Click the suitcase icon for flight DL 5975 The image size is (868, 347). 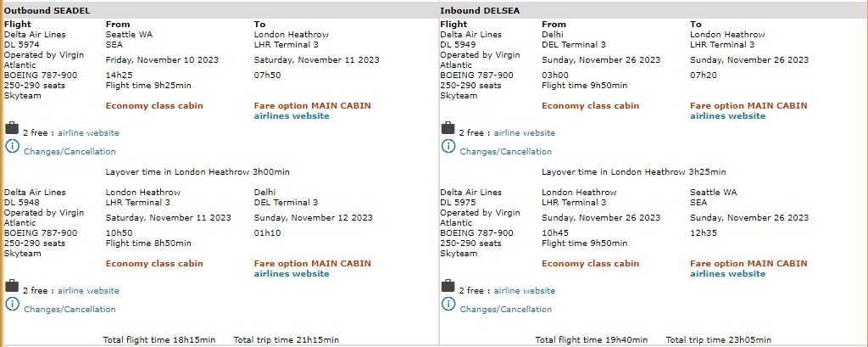pos(448,287)
